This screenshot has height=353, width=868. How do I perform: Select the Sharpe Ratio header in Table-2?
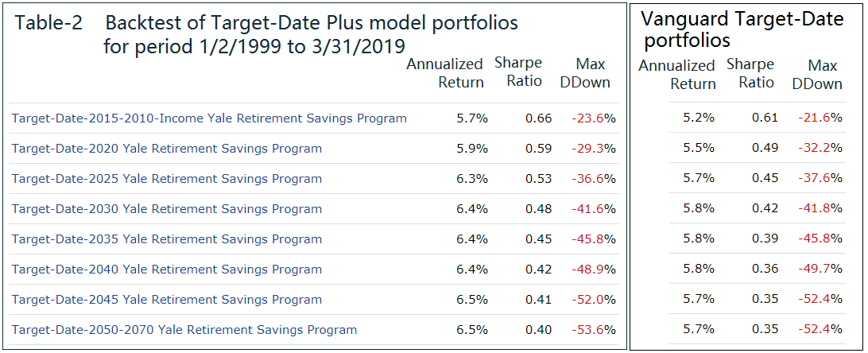point(517,72)
